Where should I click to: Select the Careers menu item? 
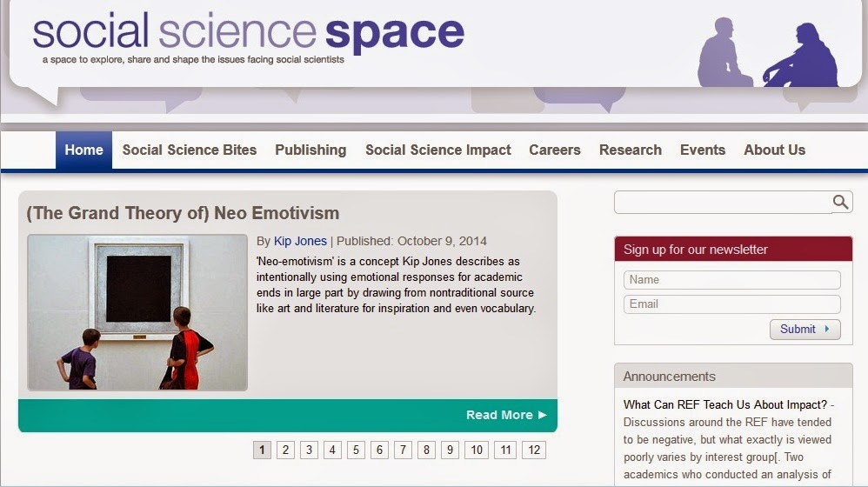pyautogui.click(x=555, y=150)
